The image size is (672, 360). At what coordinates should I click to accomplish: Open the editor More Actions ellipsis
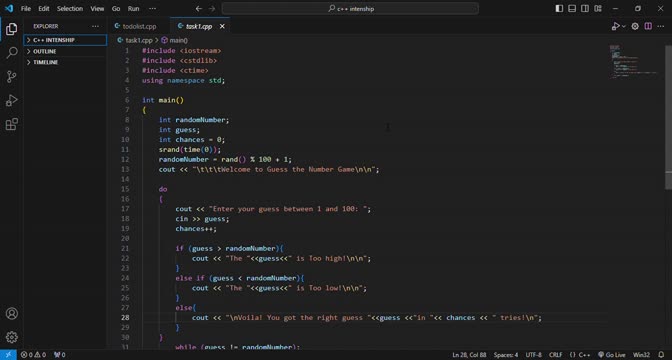(661, 26)
